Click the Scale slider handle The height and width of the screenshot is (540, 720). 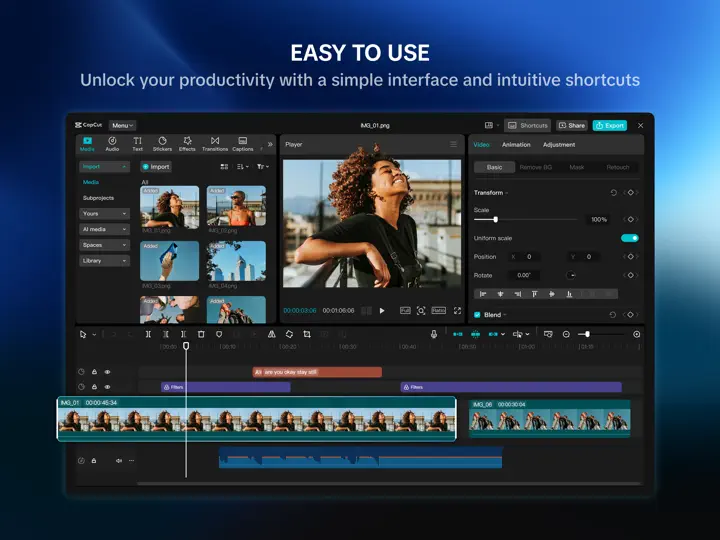point(495,219)
